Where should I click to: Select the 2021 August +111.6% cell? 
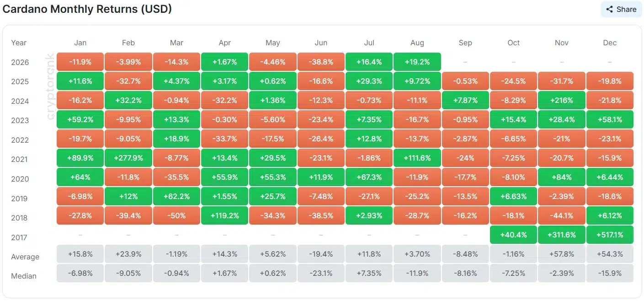pos(417,158)
